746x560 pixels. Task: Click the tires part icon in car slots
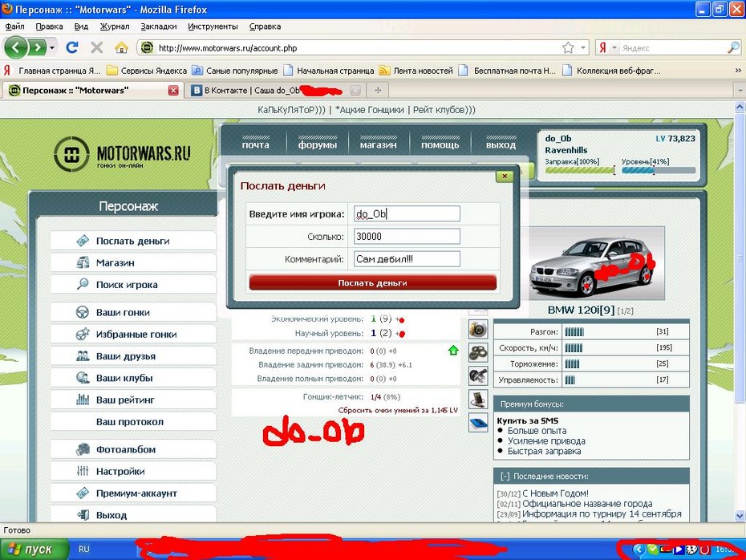tap(478, 352)
